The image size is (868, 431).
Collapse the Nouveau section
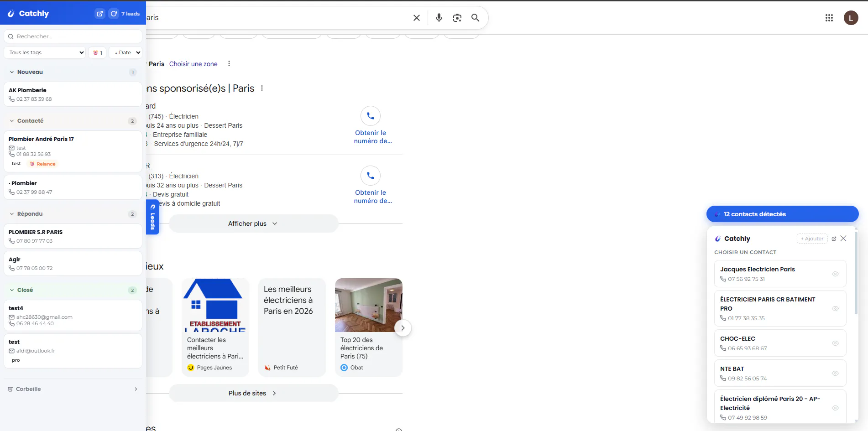[12, 72]
